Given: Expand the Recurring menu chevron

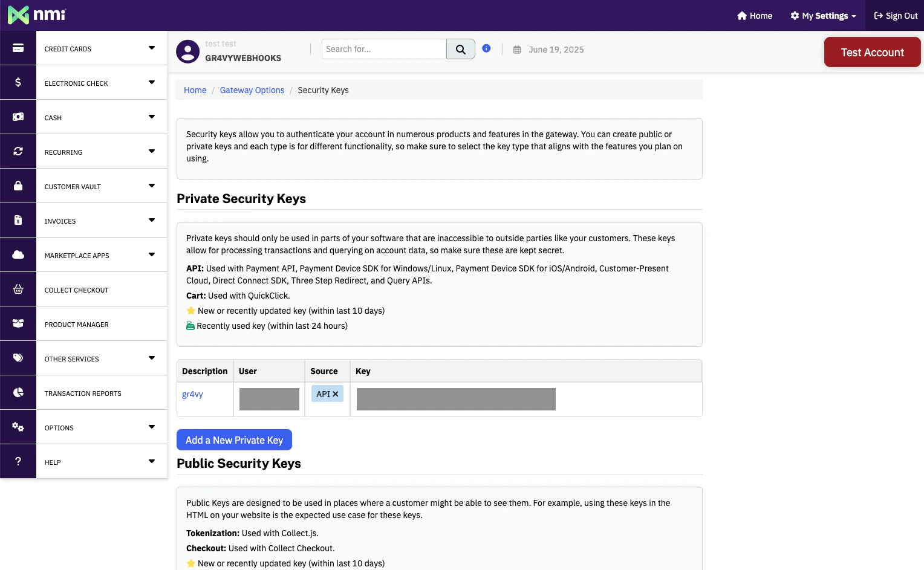Looking at the screenshot, I should pos(151,152).
